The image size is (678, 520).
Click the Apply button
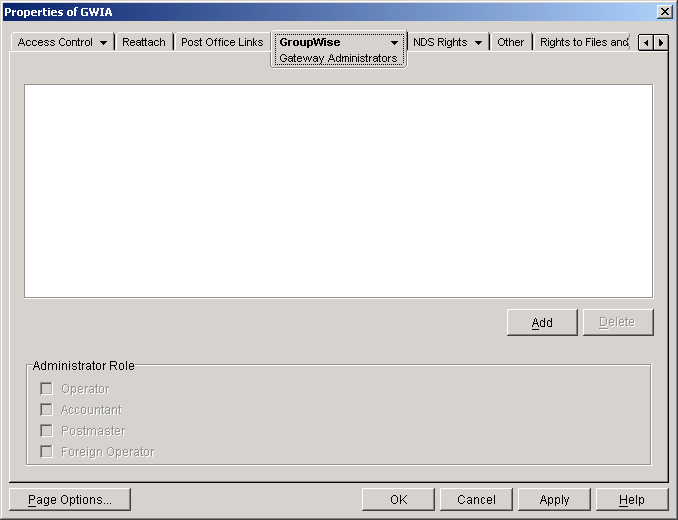554,500
